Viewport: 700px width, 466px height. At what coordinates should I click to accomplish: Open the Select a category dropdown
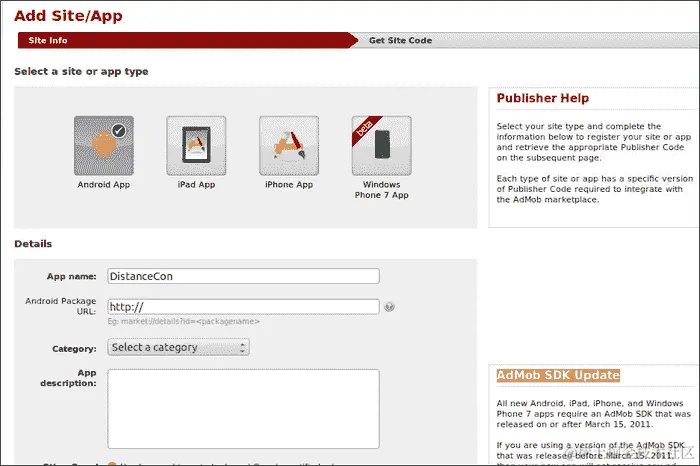(178, 347)
